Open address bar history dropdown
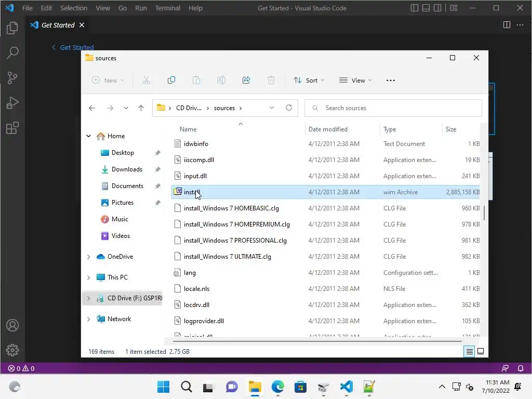This screenshot has height=399, width=532. (x=271, y=108)
